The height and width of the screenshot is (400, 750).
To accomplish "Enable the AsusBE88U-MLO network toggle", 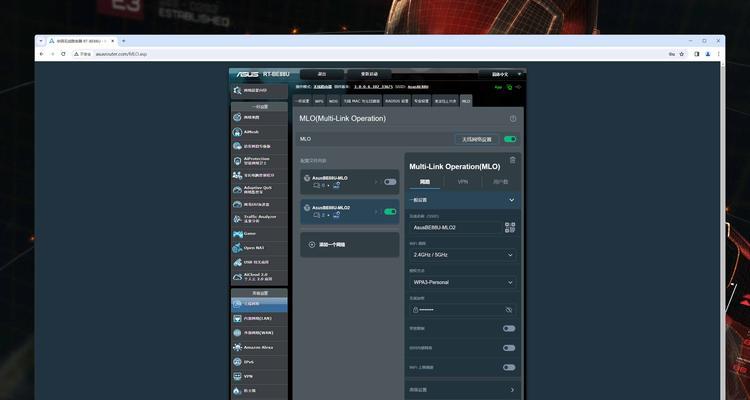I will [x=390, y=182].
